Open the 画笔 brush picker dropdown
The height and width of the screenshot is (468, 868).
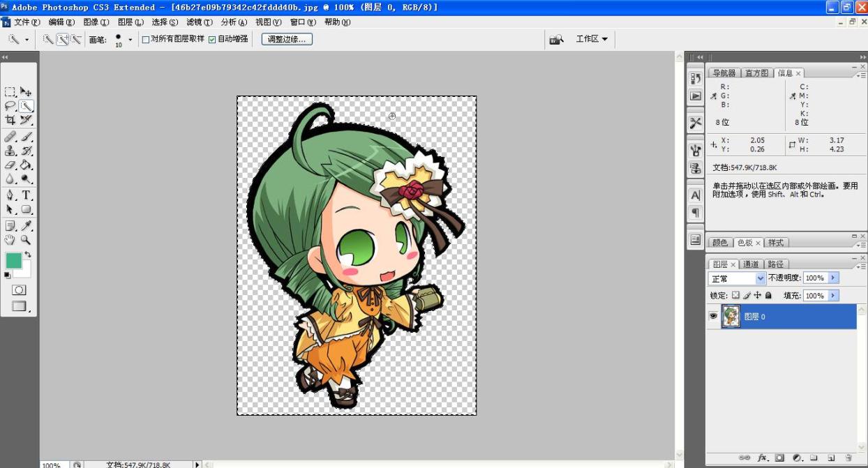click(130, 40)
